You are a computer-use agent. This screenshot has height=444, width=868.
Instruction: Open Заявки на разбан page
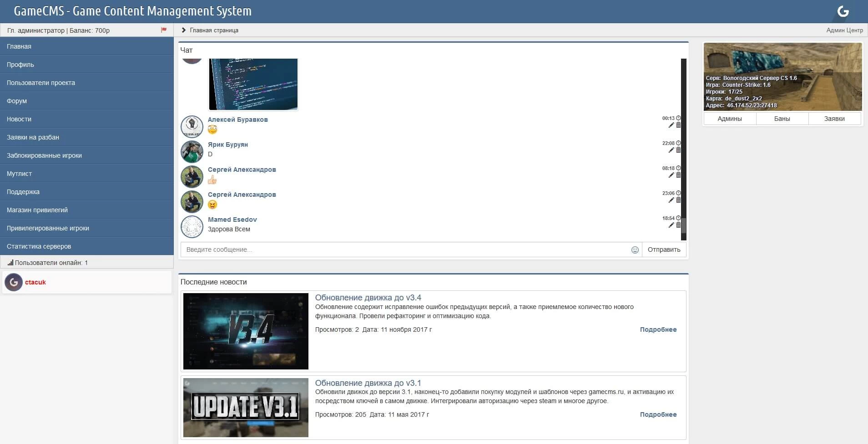pyautogui.click(x=87, y=137)
